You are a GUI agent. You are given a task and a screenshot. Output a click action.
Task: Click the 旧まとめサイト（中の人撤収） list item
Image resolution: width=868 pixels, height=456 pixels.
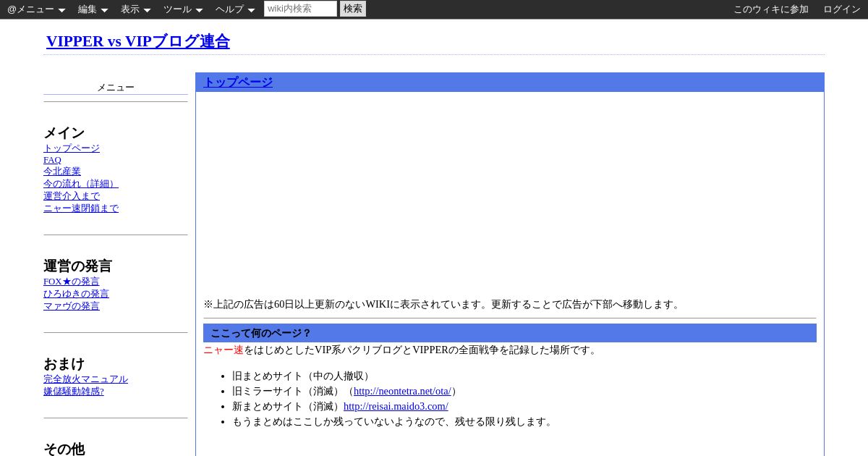[x=303, y=376]
